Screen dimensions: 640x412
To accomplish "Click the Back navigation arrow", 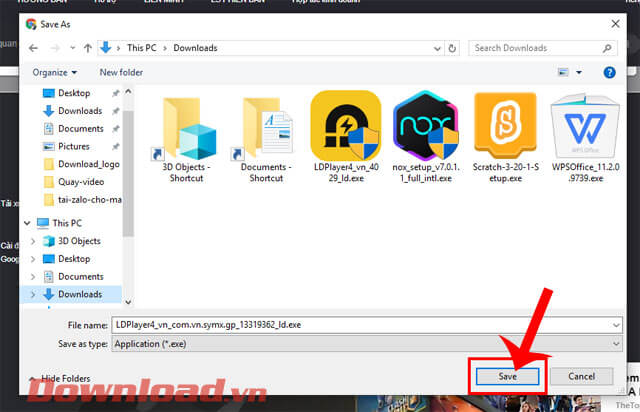I will click(x=35, y=47).
